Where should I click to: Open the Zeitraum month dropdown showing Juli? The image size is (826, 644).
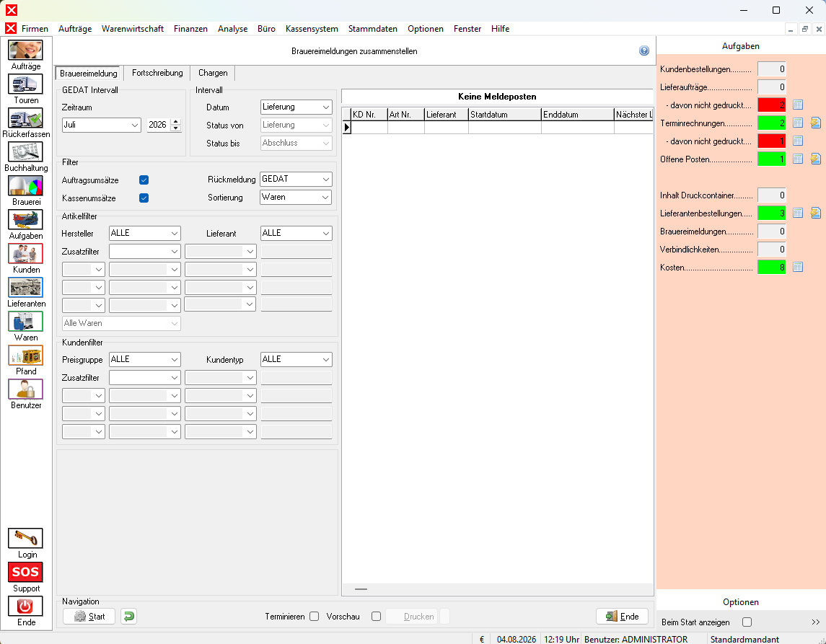click(x=102, y=125)
